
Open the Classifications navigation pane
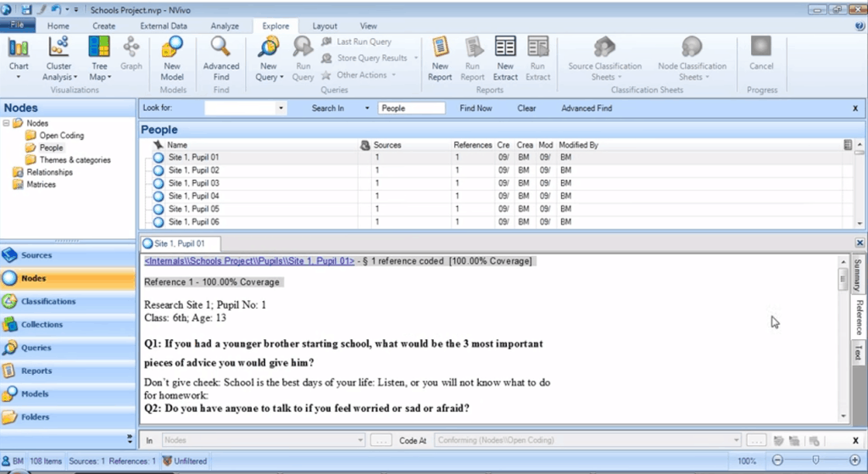coord(48,301)
